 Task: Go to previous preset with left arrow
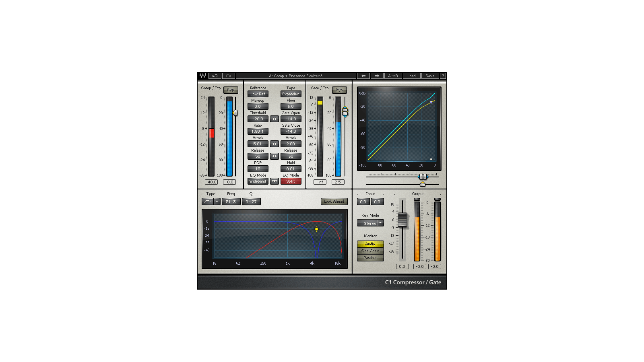click(363, 76)
